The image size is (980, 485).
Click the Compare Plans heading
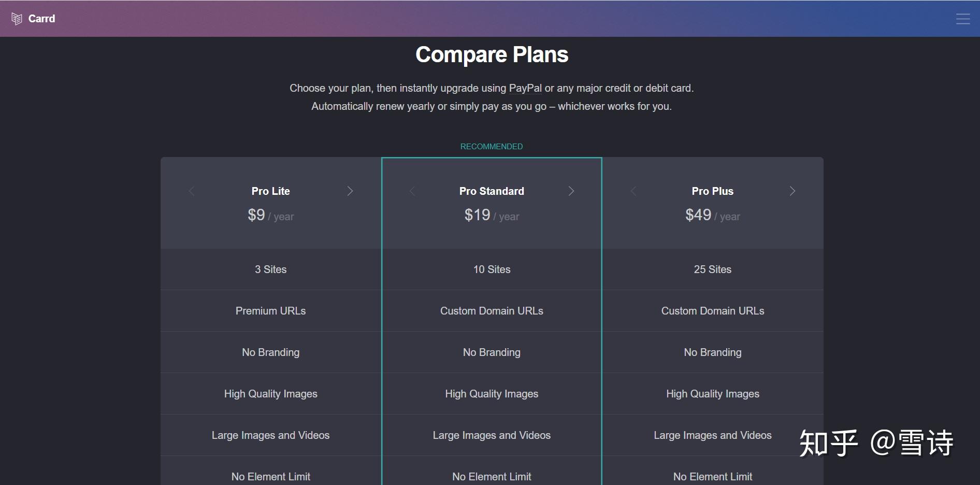(492, 54)
